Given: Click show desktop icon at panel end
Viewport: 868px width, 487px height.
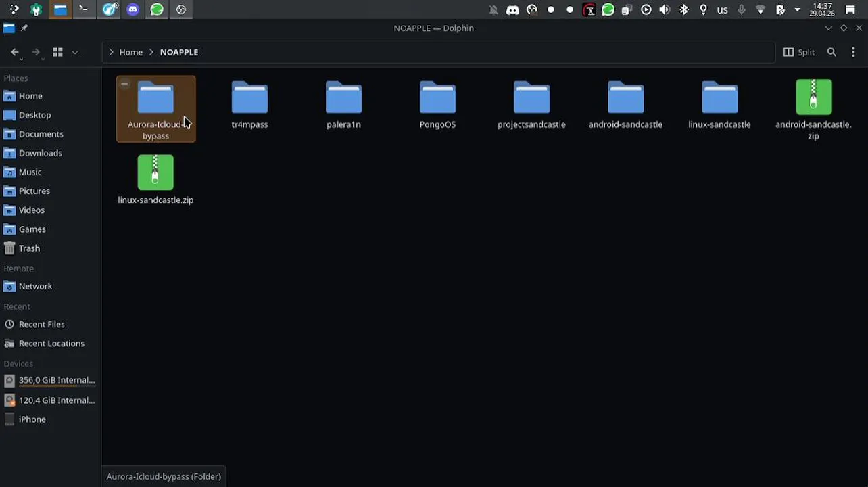Looking at the screenshot, I should pyautogui.click(x=850, y=9).
